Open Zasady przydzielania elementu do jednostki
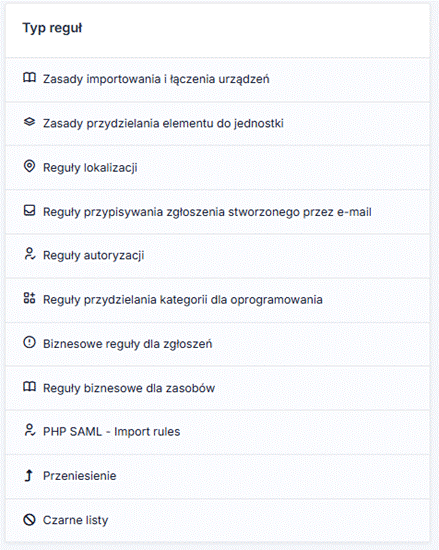439x550 pixels. point(218,124)
